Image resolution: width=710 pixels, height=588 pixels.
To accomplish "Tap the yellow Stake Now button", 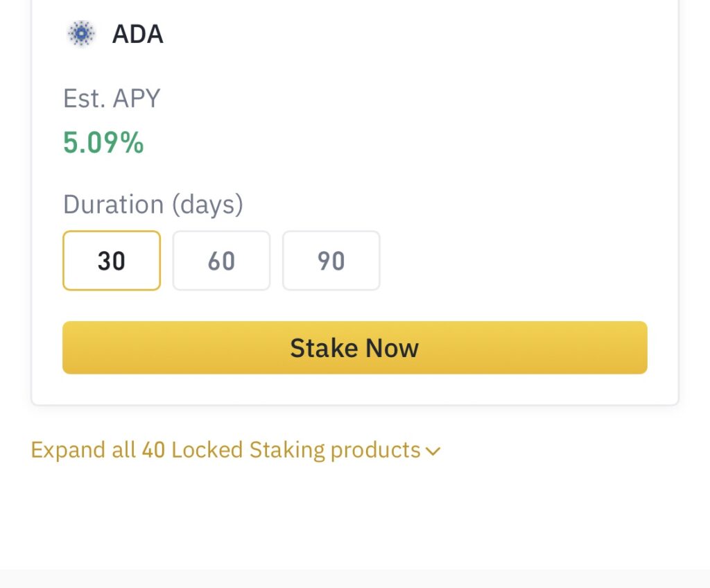I will [354, 347].
